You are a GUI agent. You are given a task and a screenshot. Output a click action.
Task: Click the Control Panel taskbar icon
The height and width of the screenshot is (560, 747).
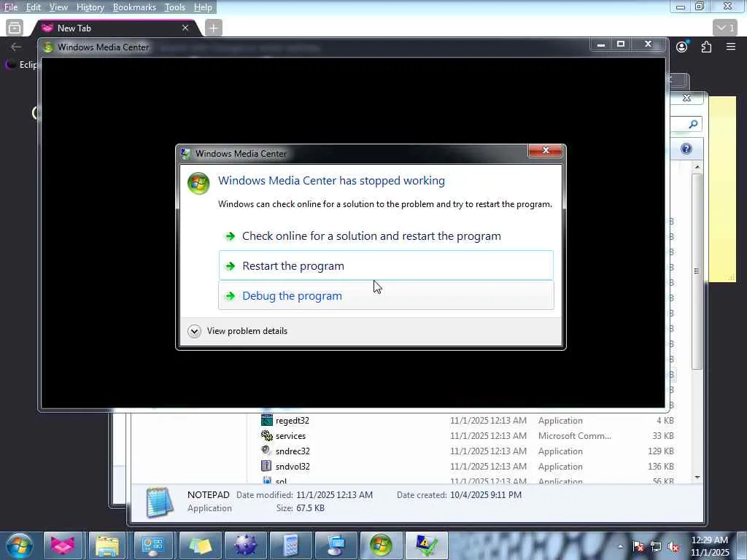[x=153, y=545]
